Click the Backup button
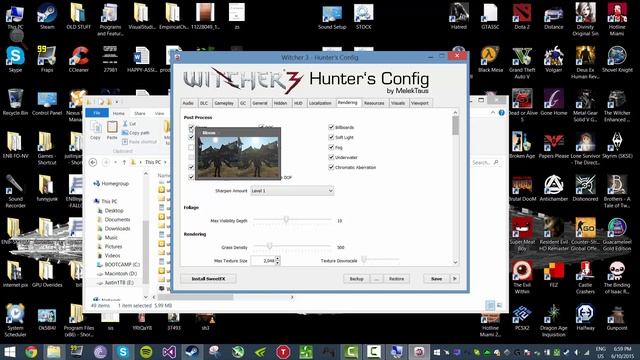Screen dimensions: 640x360 pos(356,279)
